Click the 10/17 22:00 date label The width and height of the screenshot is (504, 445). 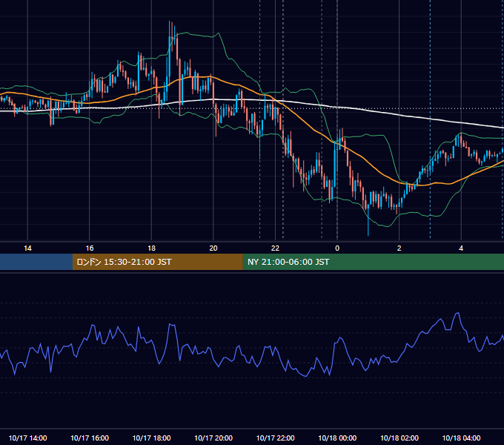pos(275,438)
